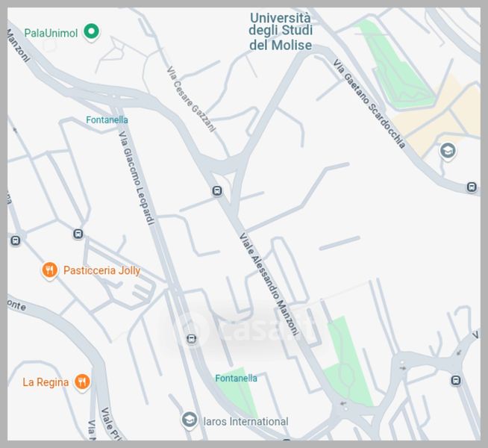This screenshot has width=488, height=448.
Task: Click the Iaros International graduation cap icon
Action: 190,420
